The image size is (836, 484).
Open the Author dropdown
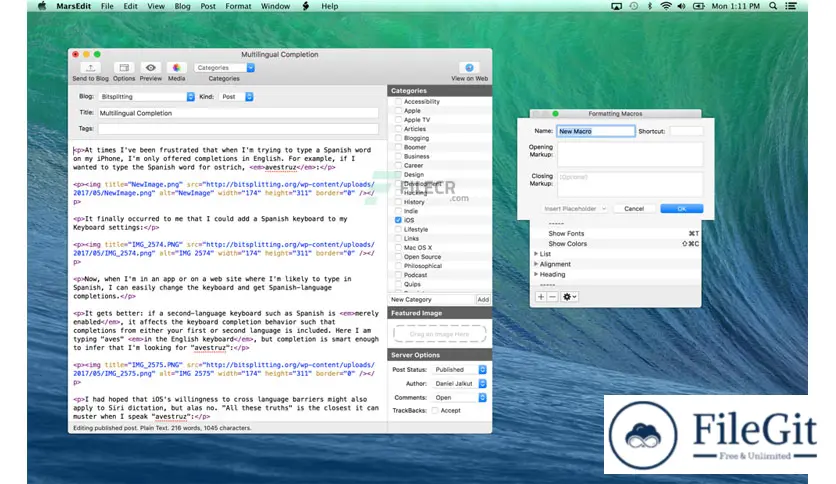click(460, 383)
